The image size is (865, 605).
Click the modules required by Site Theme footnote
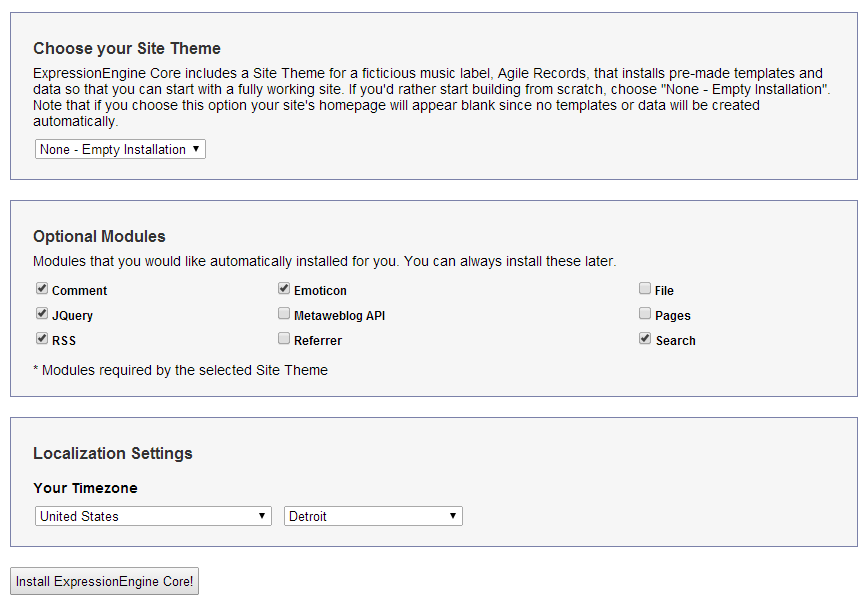click(x=180, y=370)
